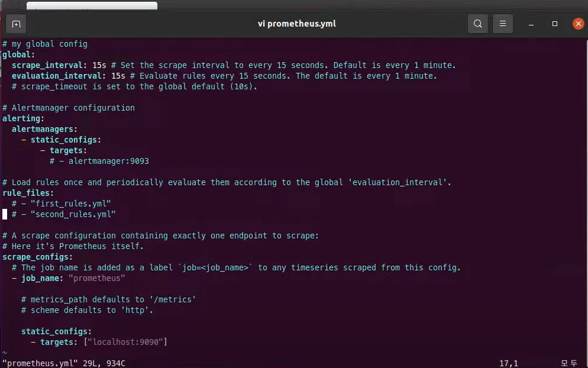Click the 'first_rules.yml' line
Screen dimensions: 588x368
[61, 204]
